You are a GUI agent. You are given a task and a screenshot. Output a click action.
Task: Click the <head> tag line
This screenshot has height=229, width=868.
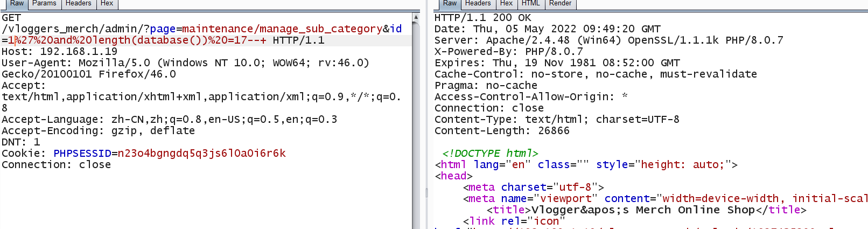(x=454, y=176)
